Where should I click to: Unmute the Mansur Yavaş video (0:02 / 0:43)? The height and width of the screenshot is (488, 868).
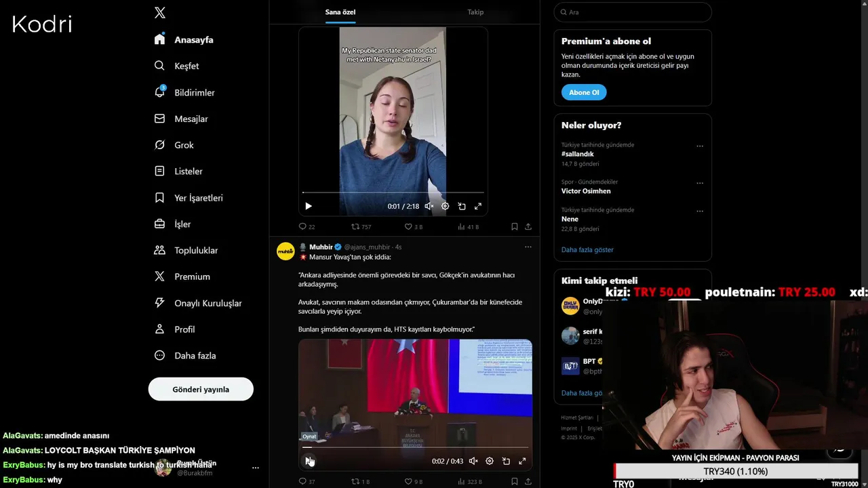(x=473, y=461)
